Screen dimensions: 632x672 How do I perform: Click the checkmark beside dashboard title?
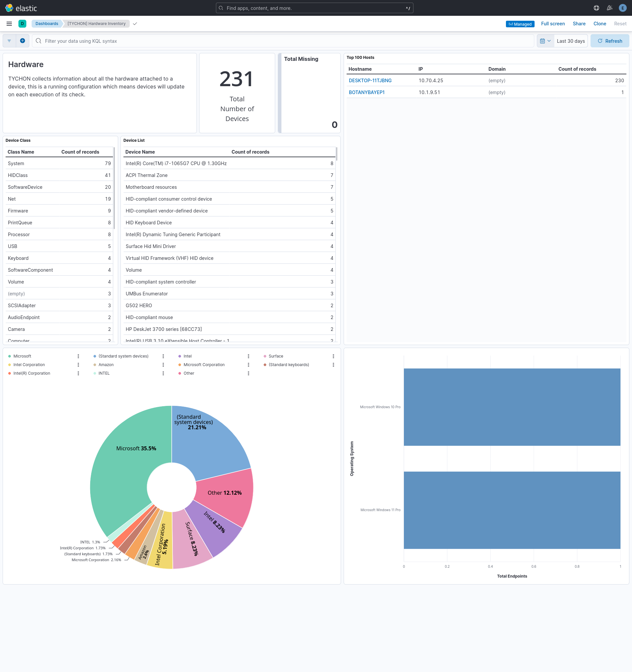[x=135, y=24]
